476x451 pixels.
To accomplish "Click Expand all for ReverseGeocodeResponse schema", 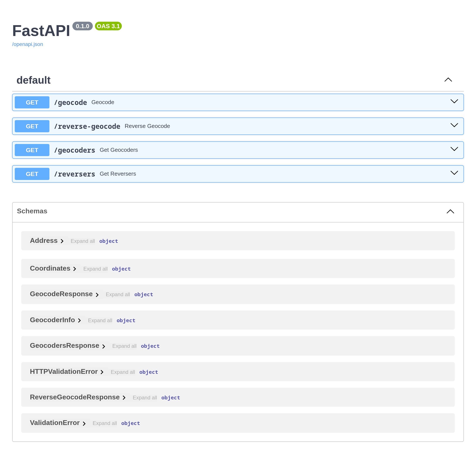I will (145, 397).
